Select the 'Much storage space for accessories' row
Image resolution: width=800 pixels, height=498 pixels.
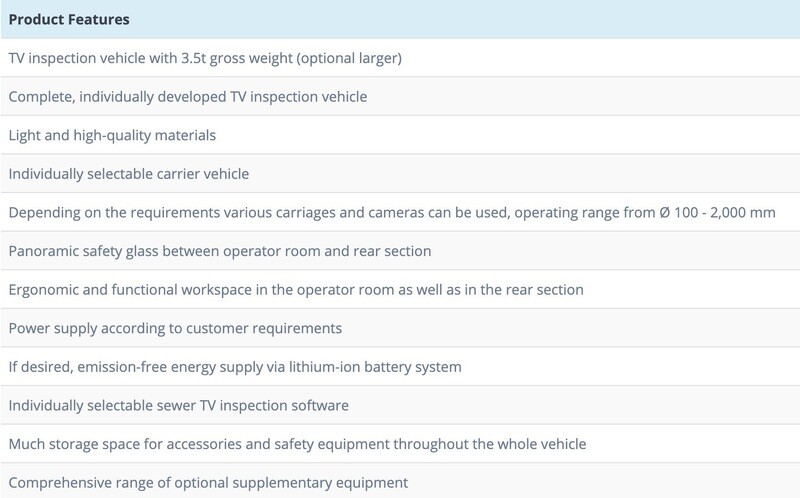click(297, 444)
